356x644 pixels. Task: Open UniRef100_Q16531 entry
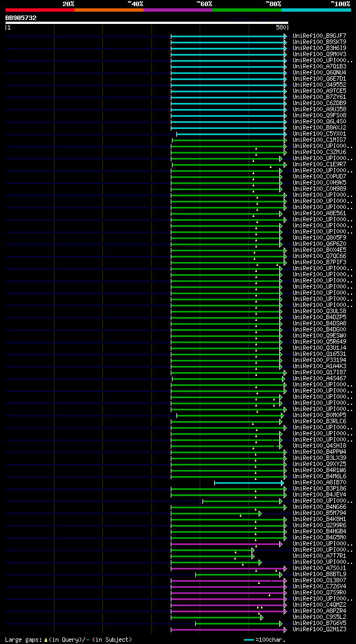coord(319,354)
